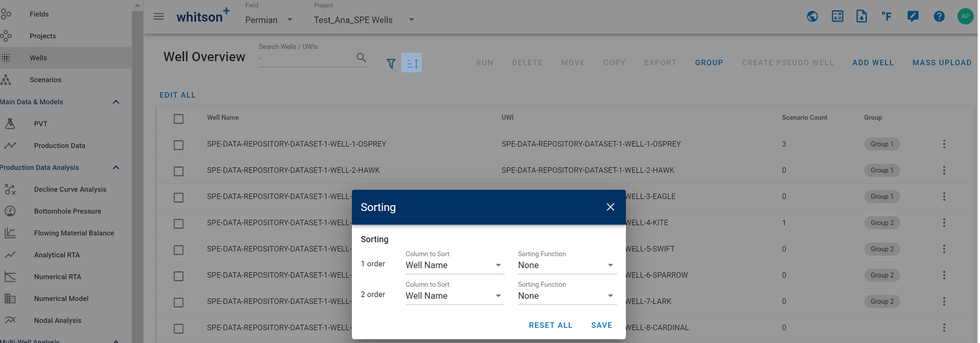Click the search magnifier icon
Image resolution: width=980 pixels, height=343 pixels.
(x=361, y=58)
